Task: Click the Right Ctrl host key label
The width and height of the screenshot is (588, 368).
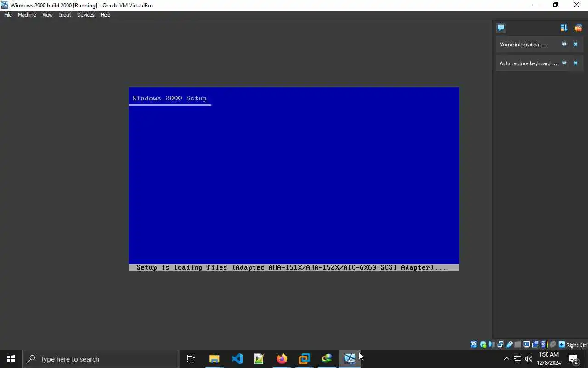Action: (577, 345)
